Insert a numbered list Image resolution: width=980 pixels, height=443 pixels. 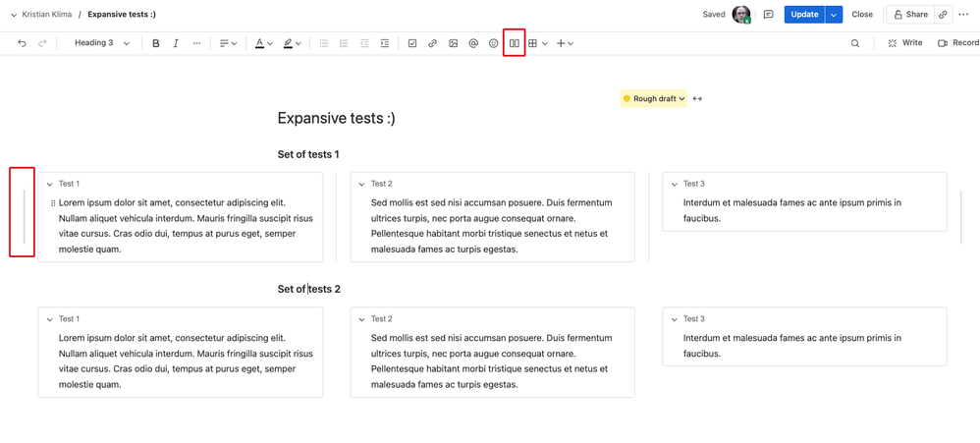tap(343, 43)
